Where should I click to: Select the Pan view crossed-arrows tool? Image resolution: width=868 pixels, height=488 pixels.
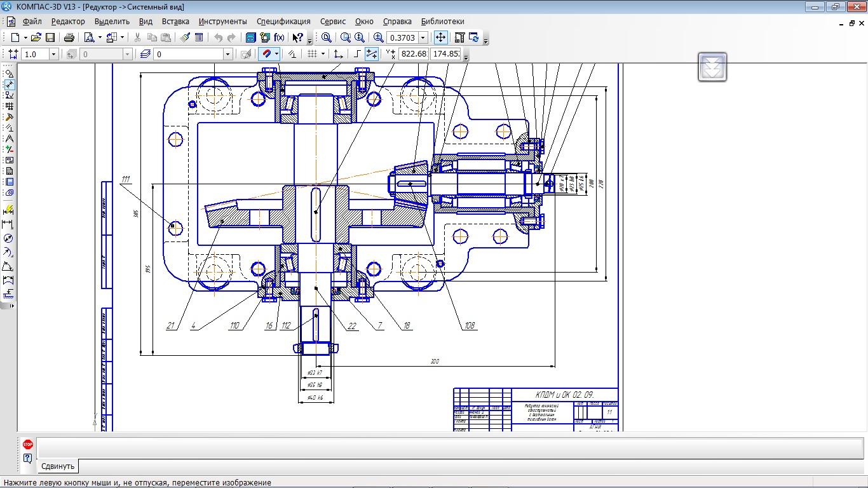[440, 37]
